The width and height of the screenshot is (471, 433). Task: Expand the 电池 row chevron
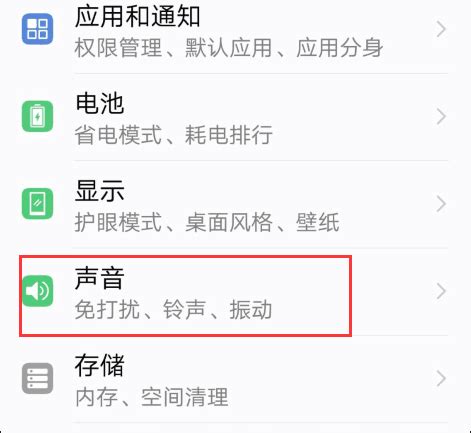pyautogui.click(x=441, y=117)
